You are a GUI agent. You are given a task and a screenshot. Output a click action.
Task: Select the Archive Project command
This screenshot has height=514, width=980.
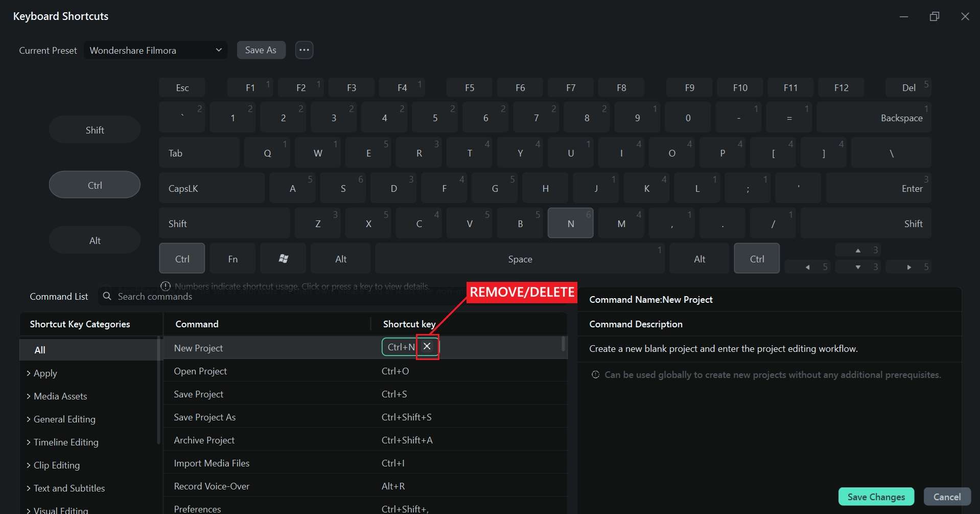365,440
